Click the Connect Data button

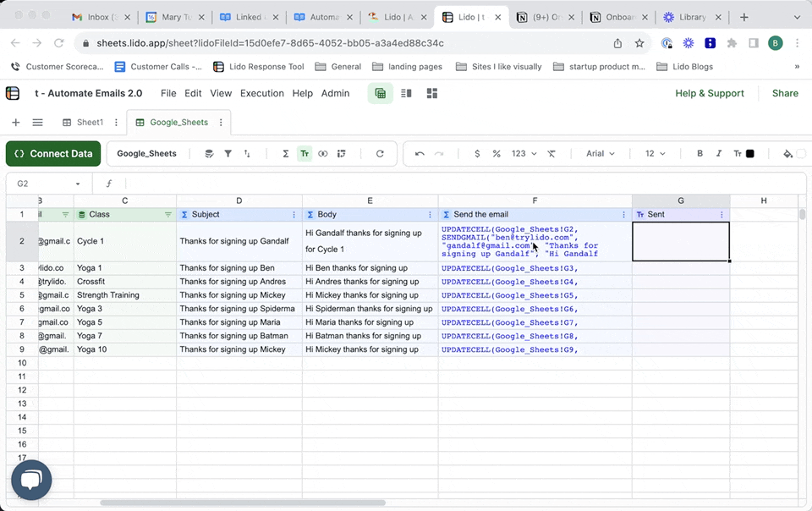point(53,154)
